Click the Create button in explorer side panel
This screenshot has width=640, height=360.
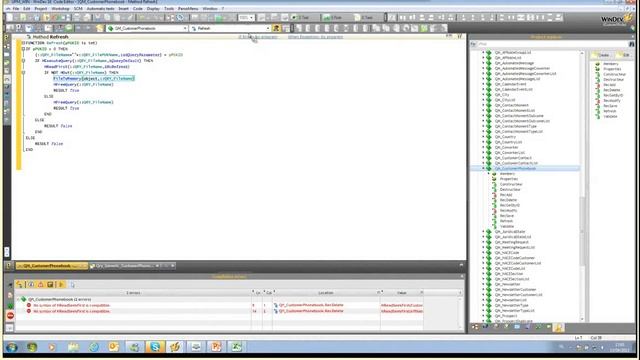[601, 55]
